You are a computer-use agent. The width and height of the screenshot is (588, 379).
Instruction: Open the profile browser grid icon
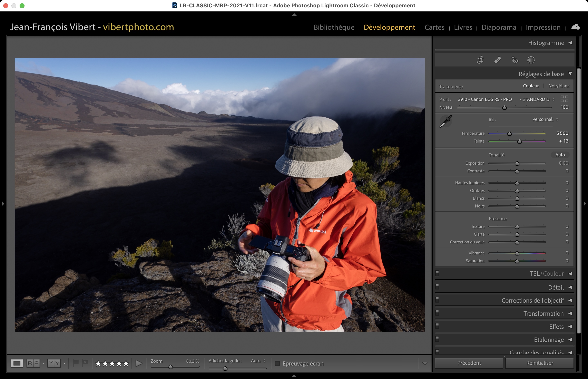564,99
